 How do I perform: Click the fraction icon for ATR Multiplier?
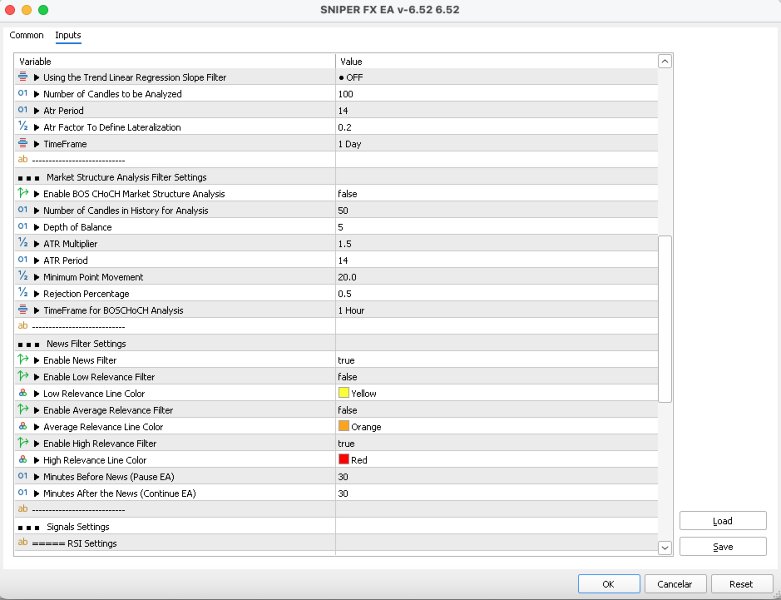(x=23, y=243)
